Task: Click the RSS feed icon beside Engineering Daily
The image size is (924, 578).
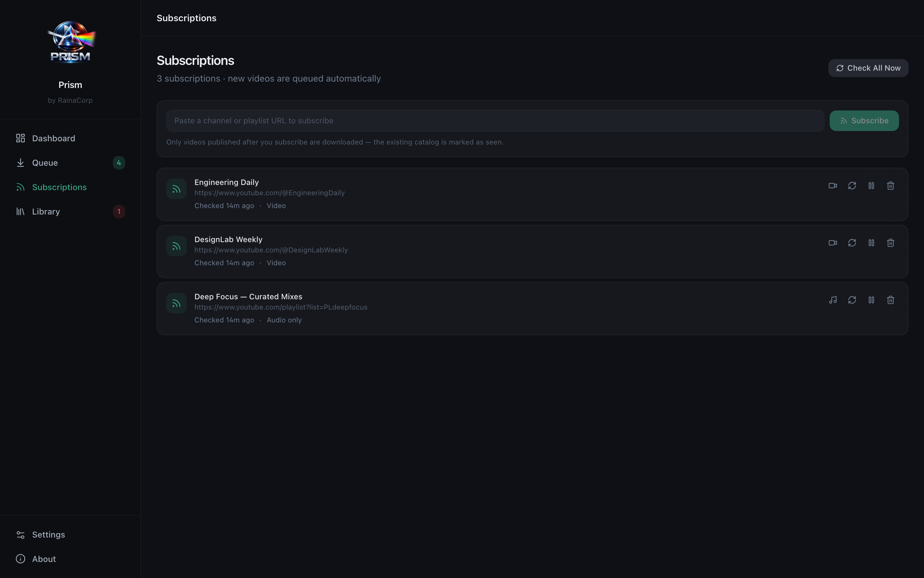Action: 176,189
